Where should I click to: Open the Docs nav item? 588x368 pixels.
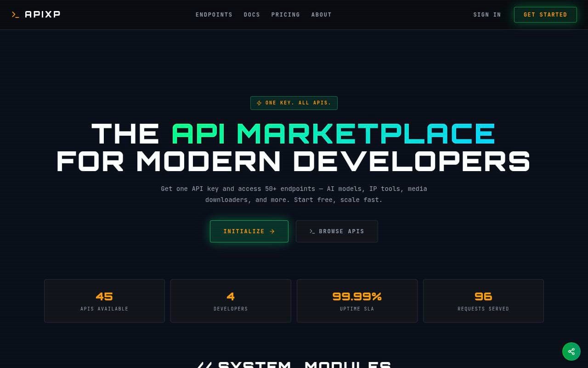coord(252,15)
